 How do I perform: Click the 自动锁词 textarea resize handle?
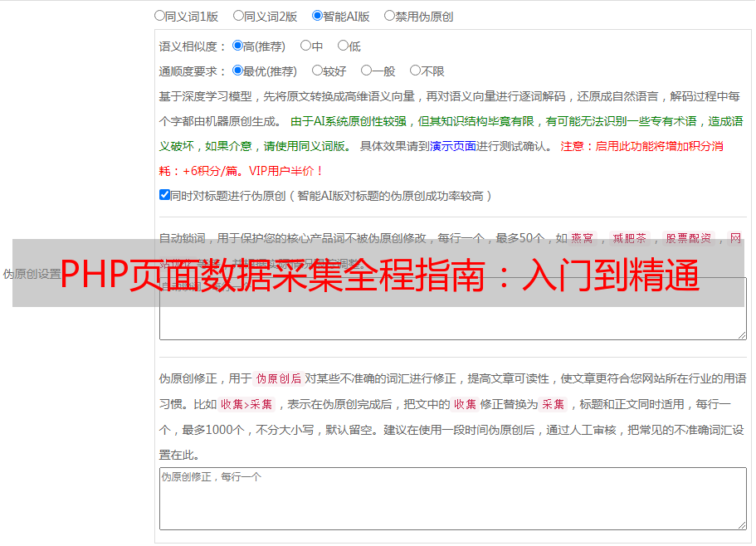(742, 335)
